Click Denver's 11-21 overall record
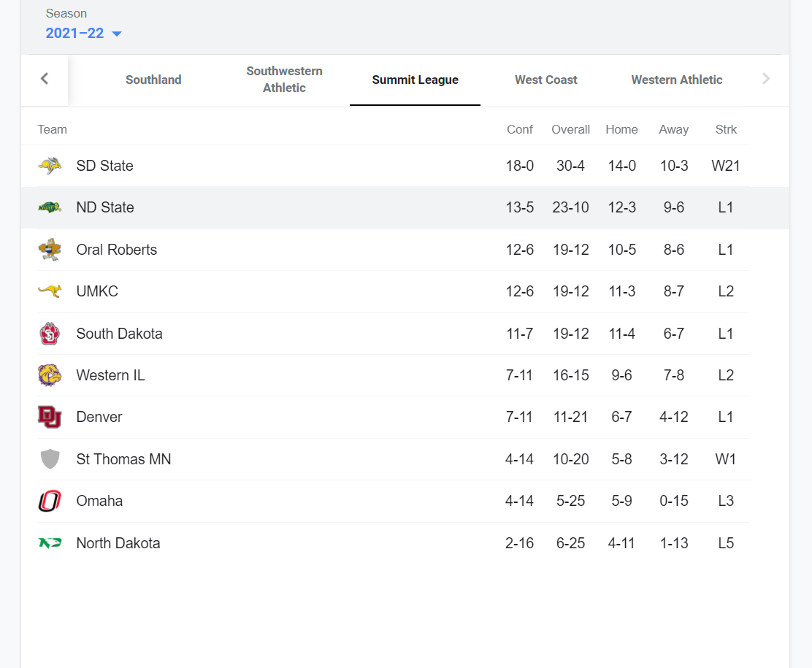 tap(571, 417)
